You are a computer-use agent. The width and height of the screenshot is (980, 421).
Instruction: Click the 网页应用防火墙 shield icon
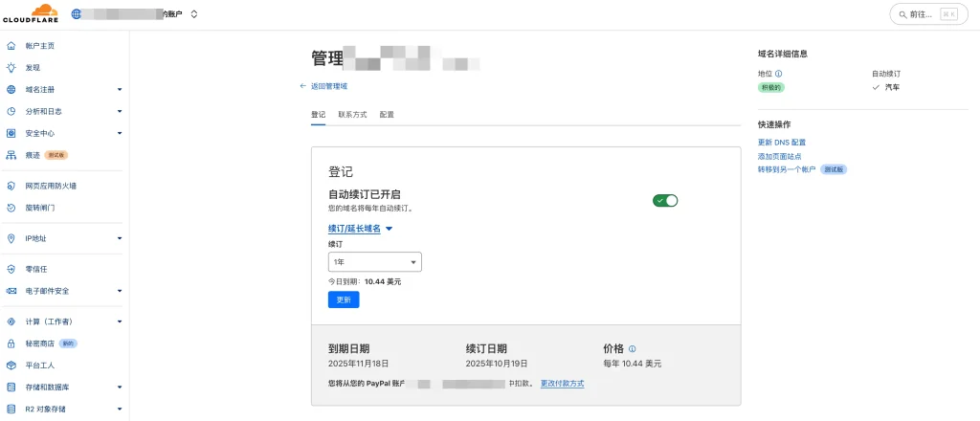point(11,186)
